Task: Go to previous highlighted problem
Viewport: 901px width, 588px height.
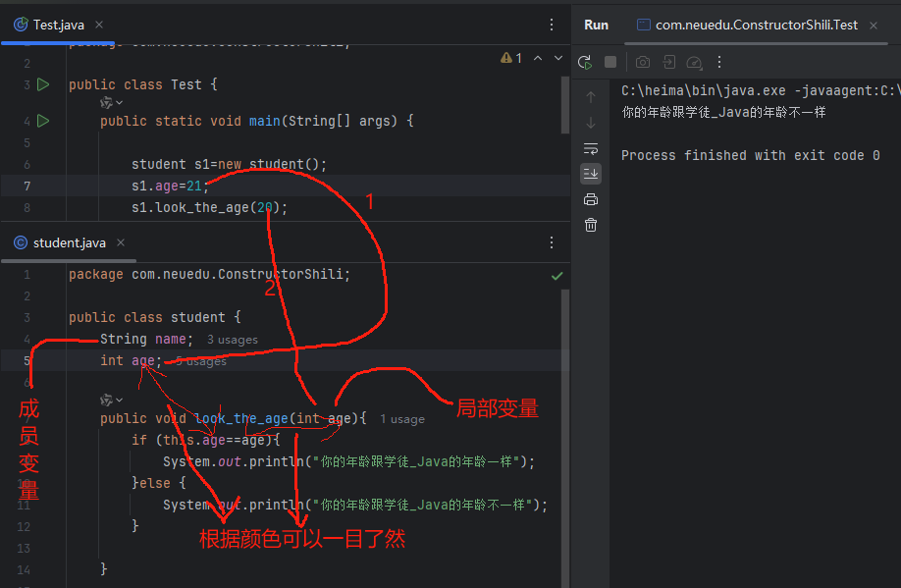Action: click(538, 58)
